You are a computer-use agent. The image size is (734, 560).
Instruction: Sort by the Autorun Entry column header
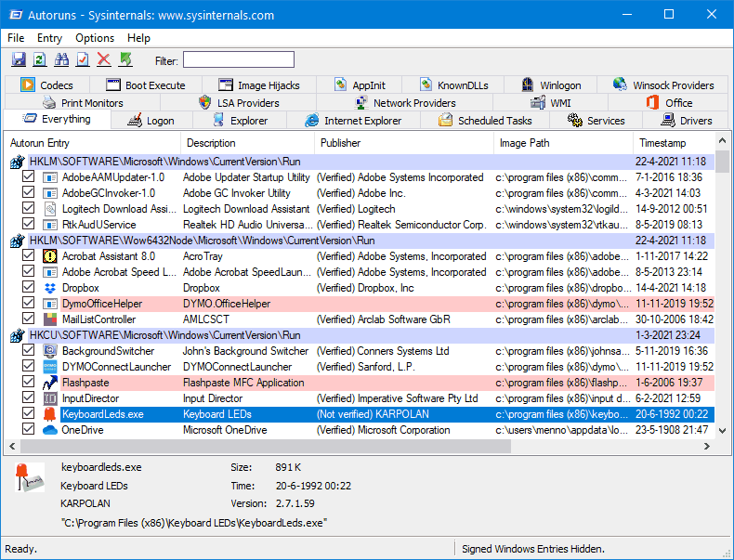point(93,143)
